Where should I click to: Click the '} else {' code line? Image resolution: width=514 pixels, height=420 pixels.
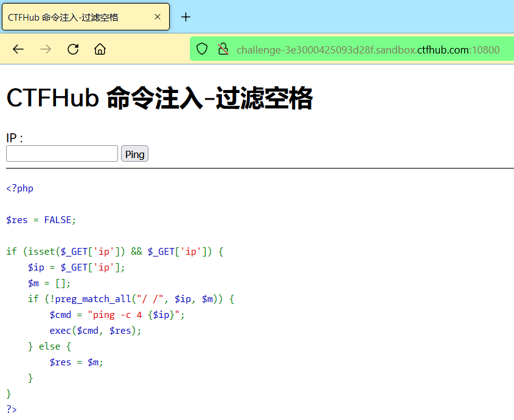tap(49, 346)
